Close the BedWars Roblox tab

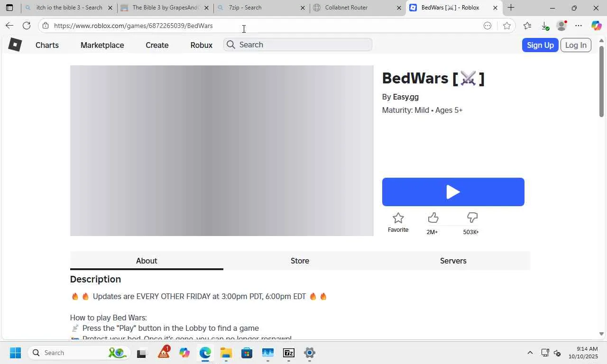pyautogui.click(x=495, y=8)
